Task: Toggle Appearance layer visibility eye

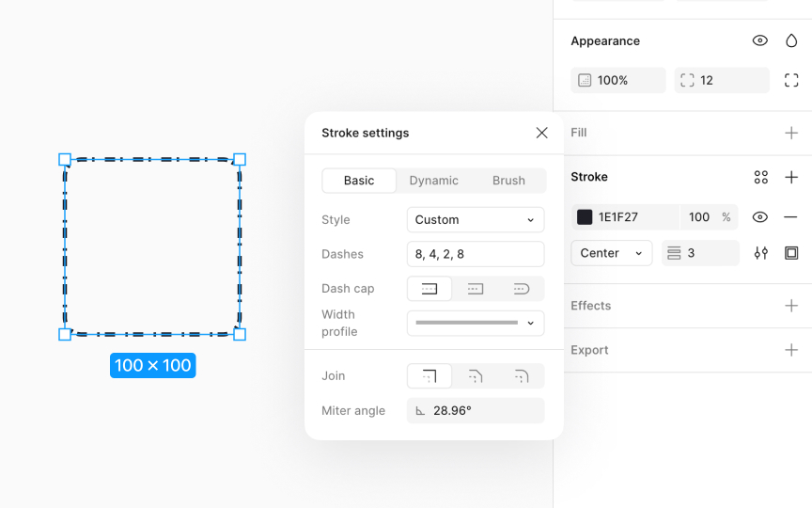Action: pyautogui.click(x=760, y=40)
